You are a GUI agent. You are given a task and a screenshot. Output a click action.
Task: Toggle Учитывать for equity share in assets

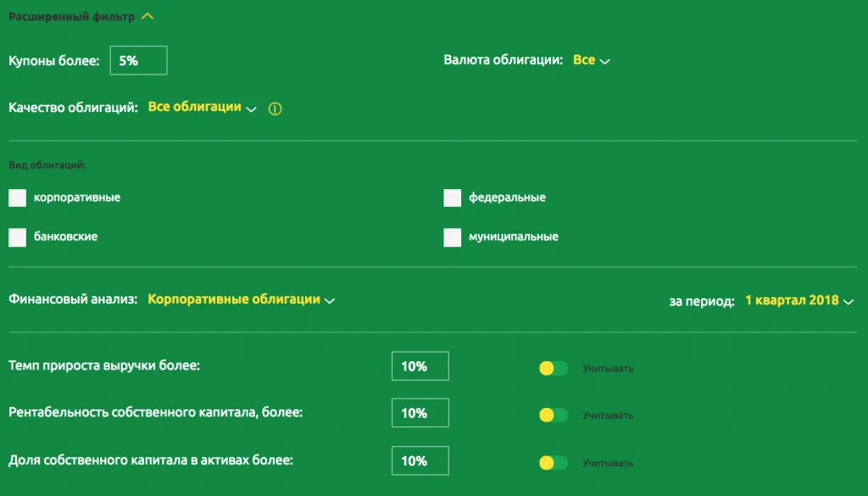tap(553, 462)
